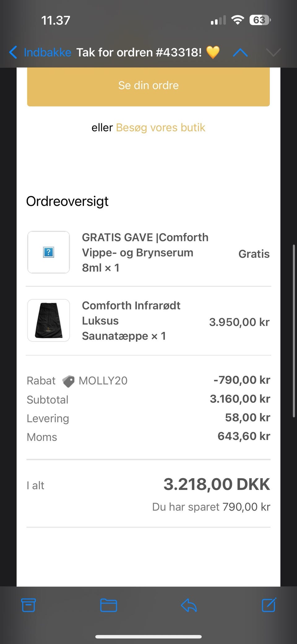Screen dimensions: 297x644
Task: Select the Comforth Infrarødt Luksus Saunatæppe item text
Action: tap(131, 321)
